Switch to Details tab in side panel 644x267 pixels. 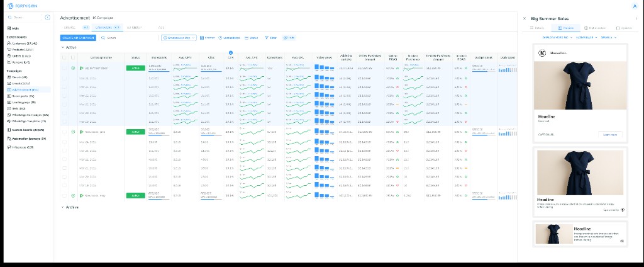coord(537,28)
